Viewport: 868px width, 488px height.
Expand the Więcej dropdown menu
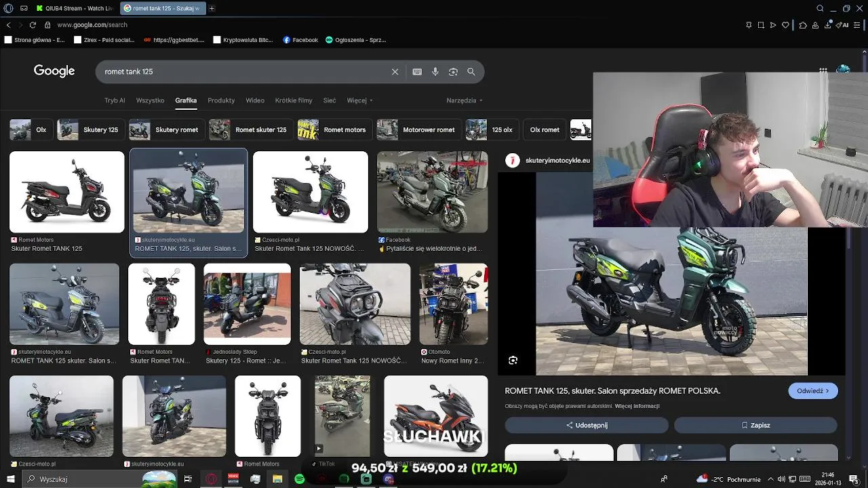[359, 100]
